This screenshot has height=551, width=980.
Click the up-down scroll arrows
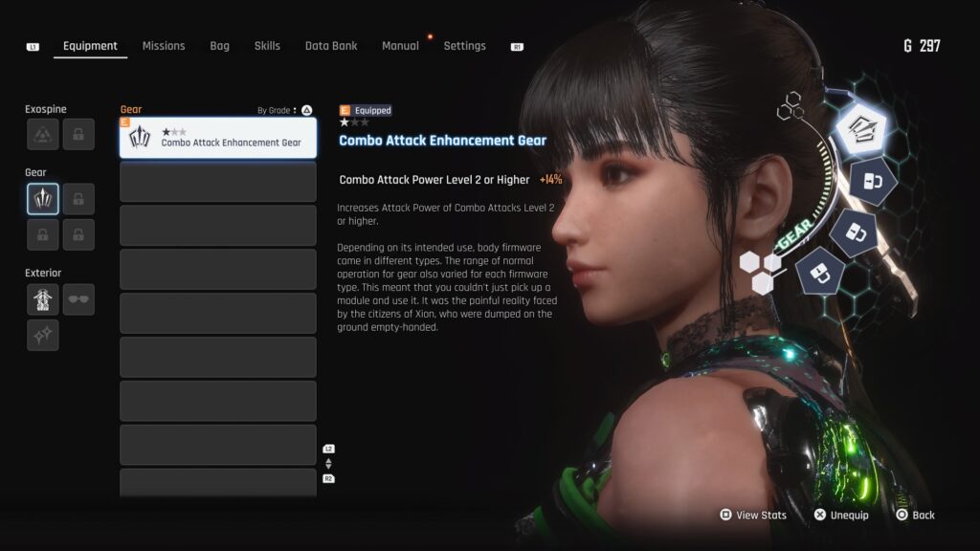[x=329, y=464]
